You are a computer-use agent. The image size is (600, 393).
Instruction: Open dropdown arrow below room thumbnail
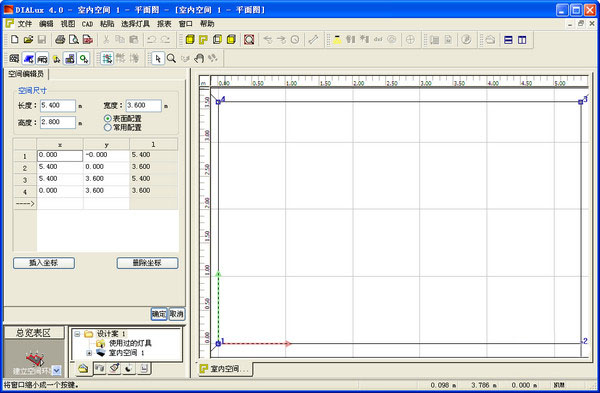pyautogui.click(x=57, y=370)
